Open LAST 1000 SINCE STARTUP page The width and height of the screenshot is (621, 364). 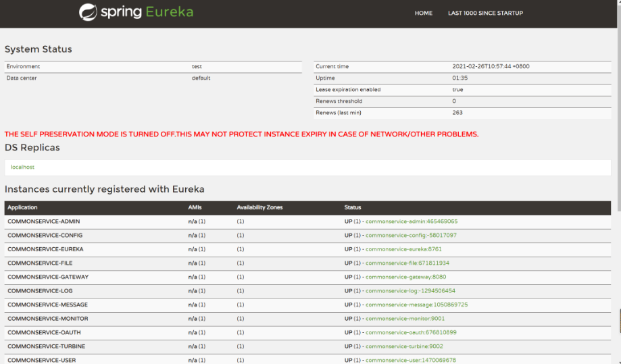[485, 13]
